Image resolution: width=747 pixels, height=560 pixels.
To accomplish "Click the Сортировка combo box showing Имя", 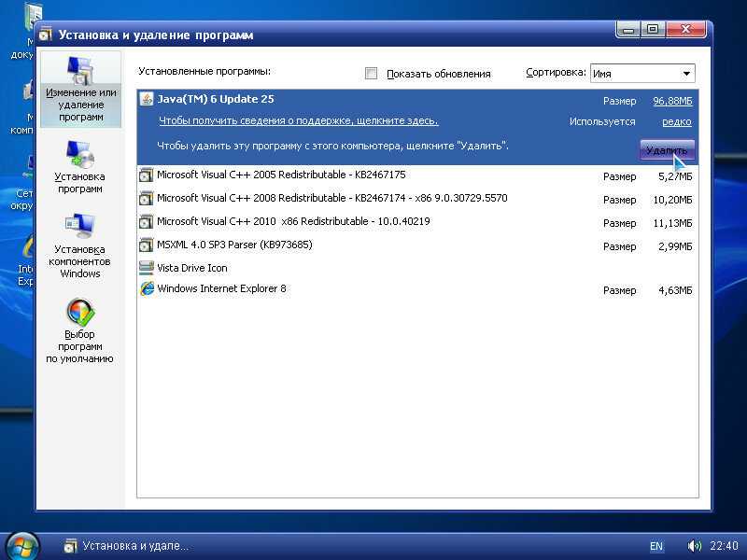I will pos(642,74).
